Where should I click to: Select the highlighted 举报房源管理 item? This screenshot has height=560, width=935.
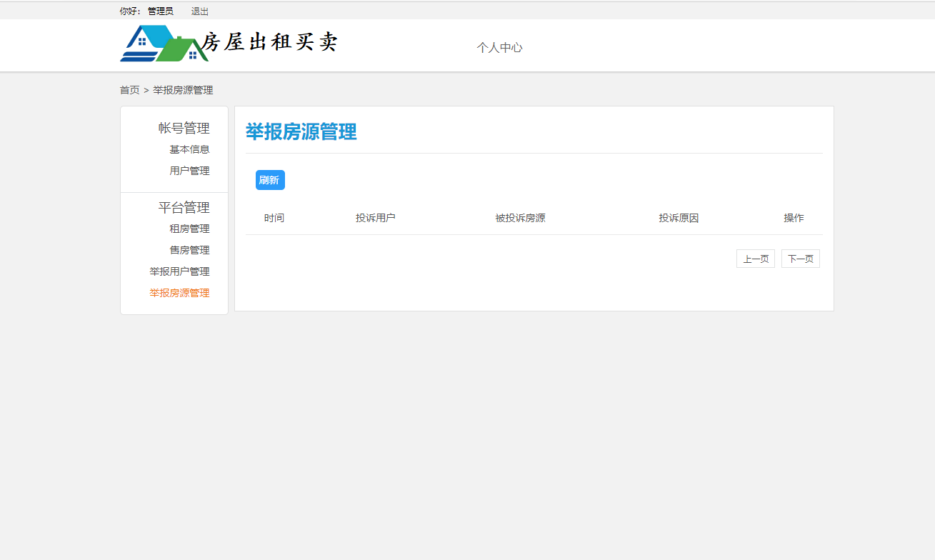pyautogui.click(x=179, y=293)
